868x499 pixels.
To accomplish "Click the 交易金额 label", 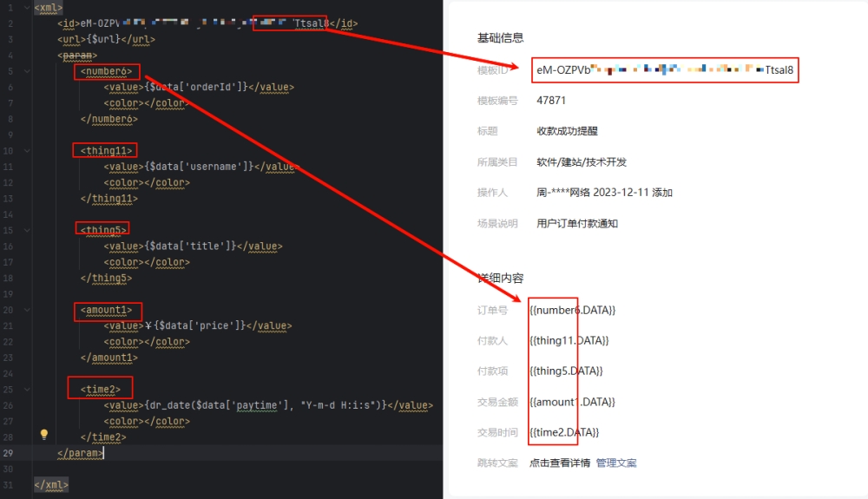I will click(x=497, y=402).
